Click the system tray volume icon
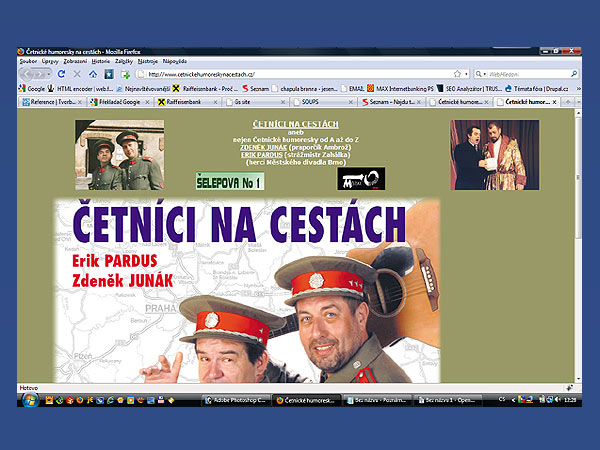600x450 pixels. (557, 400)
